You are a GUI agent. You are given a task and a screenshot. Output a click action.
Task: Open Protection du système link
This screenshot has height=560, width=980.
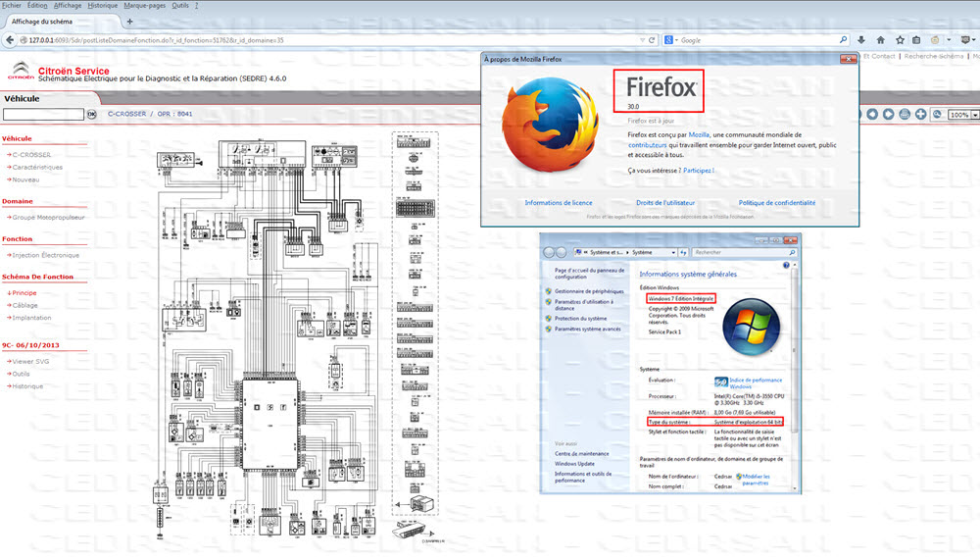coord(580,319)
